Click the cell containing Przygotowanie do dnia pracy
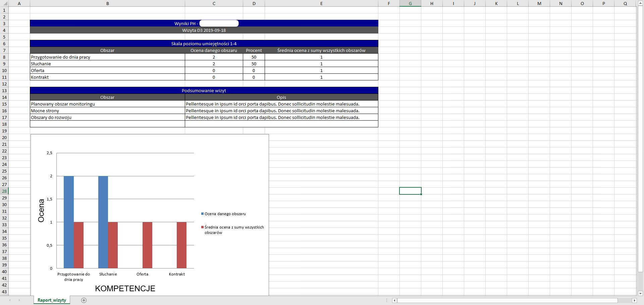Image resolution: width=644 pixels, height=305 pixels. pyautogui.click(x=107, y=57)
